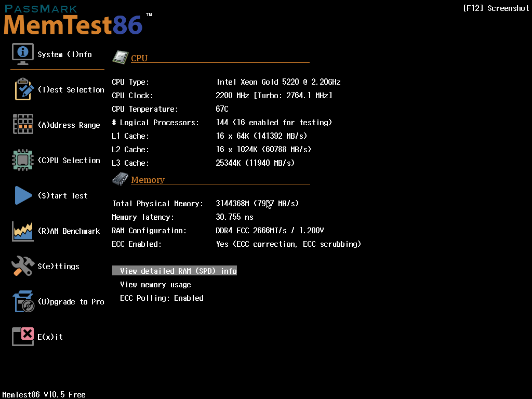
Task: Click the # Logical Processors: label
Action: coord(155,123)
